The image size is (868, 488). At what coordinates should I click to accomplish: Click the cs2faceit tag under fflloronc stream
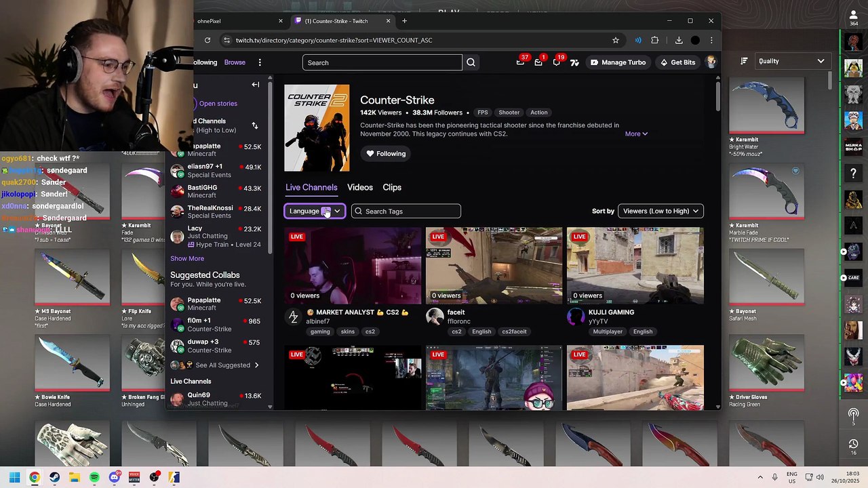point(514,331)
